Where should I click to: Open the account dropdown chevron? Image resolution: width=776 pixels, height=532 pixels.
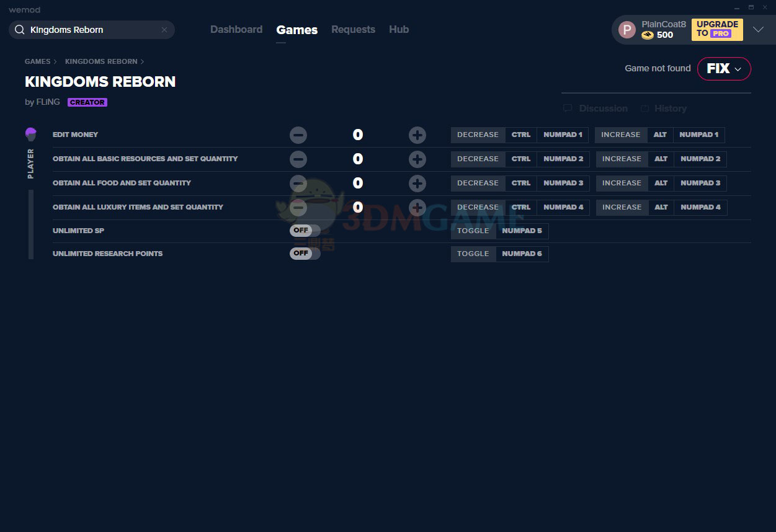[x=758, y=30]
